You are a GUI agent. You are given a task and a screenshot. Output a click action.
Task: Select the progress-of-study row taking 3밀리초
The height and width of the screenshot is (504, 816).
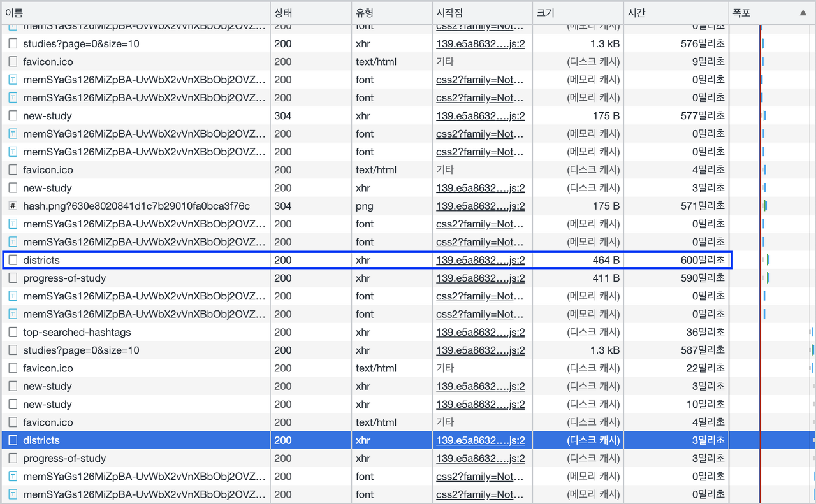tap(64, 459)
